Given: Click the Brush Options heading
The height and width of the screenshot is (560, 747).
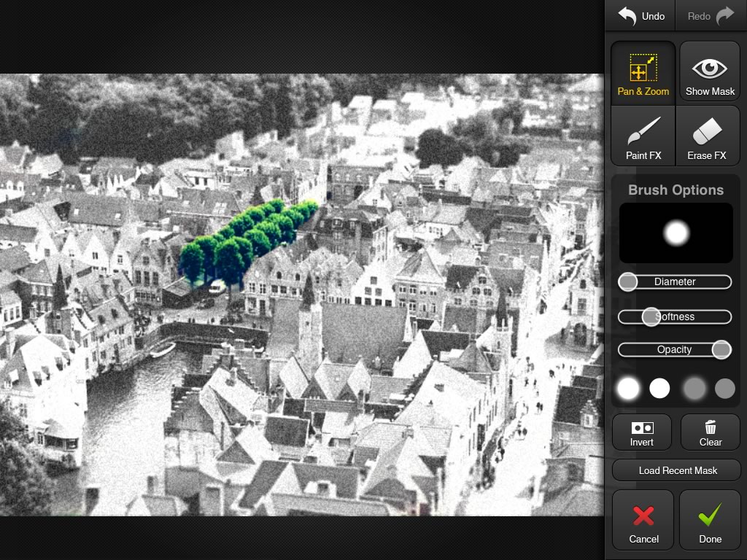Looking at the screenshot, I should [x=676, y=190].
